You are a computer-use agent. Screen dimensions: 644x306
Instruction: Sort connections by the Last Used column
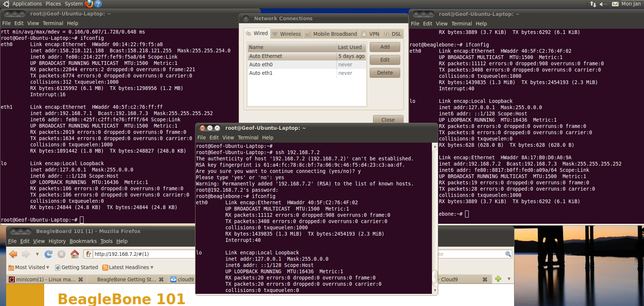click(x=351, y=47)
